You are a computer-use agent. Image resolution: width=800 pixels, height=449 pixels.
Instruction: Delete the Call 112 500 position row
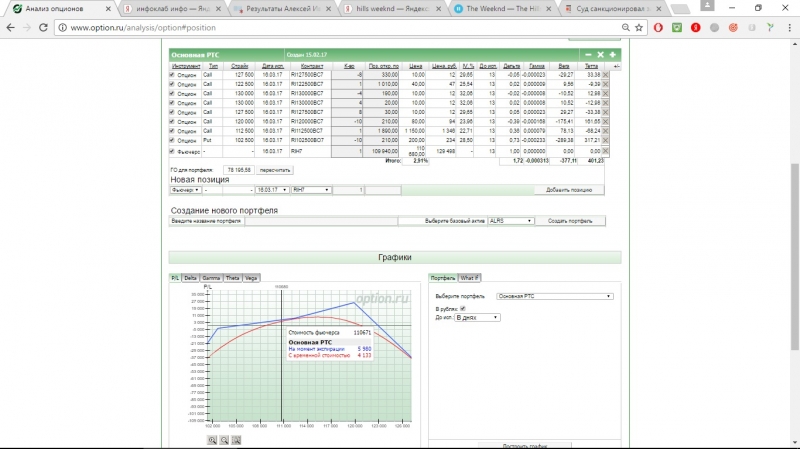click(606, 131)
